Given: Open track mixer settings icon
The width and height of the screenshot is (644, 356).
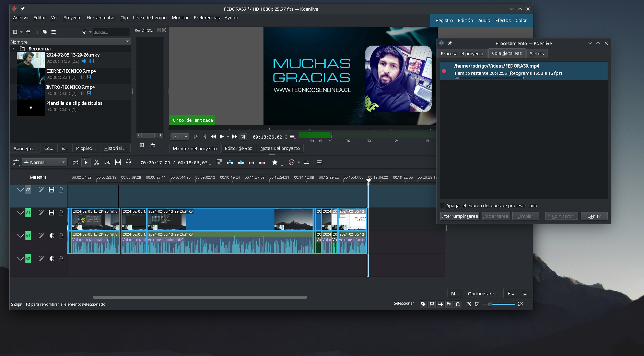Looking at the screenshot, I should pyautogui.click(x=306, y=162).
